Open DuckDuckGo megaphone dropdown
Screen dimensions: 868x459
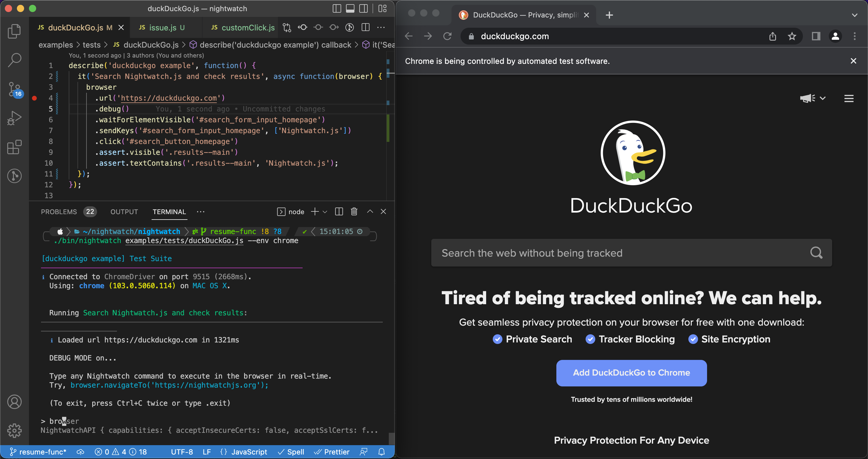point(813,98)
